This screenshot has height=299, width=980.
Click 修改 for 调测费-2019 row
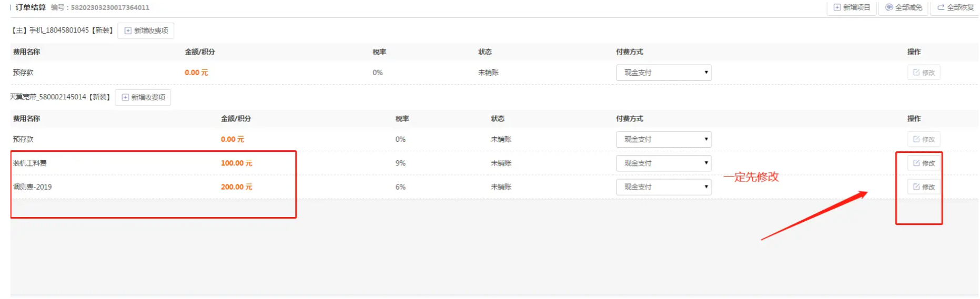924,187
